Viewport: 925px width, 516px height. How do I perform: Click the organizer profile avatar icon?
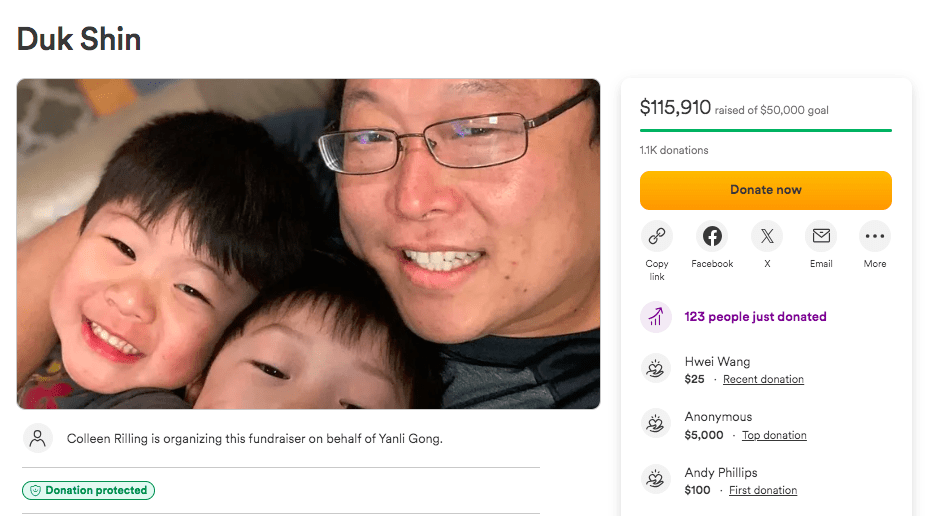point(38,438)
